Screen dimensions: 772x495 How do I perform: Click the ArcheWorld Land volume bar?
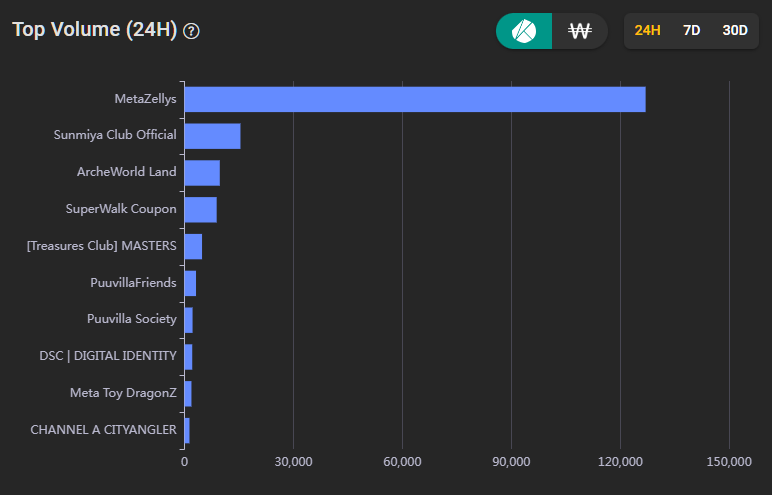click(202, 173)
